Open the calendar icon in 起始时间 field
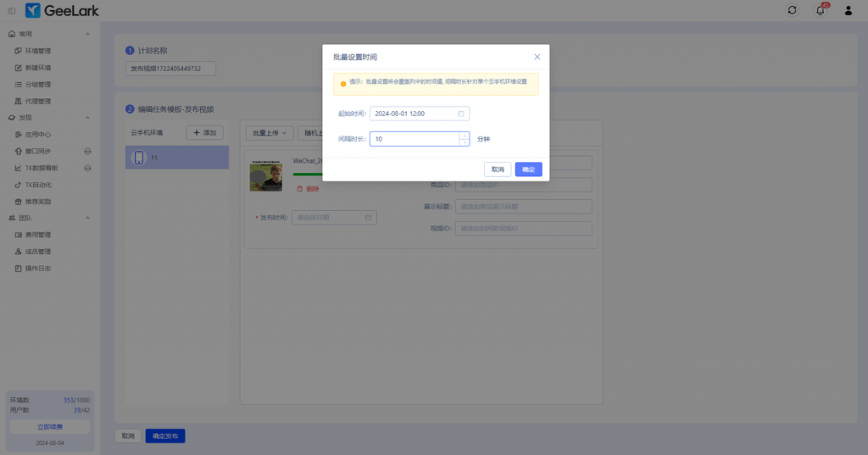Viewport: 868px width, 455px height. 461,114
